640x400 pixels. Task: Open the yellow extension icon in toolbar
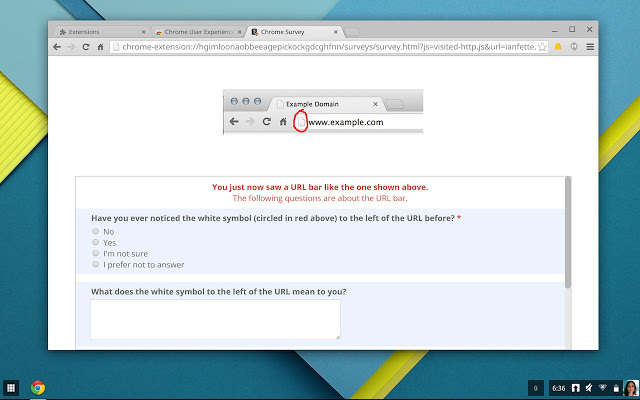tap(558, 47)
